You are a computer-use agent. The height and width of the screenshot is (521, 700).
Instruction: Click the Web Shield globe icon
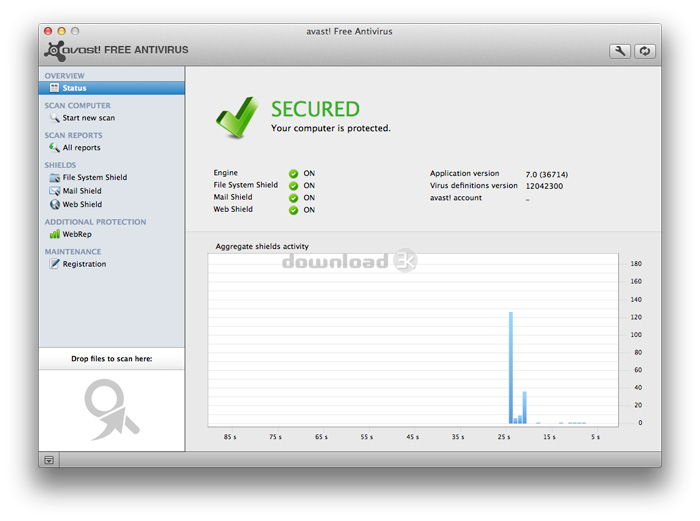55,204
